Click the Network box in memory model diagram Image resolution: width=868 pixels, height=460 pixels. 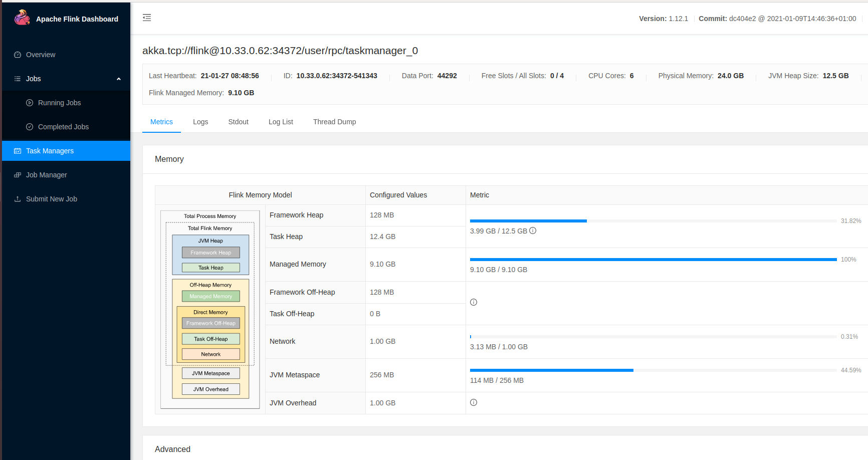[210, 354]
